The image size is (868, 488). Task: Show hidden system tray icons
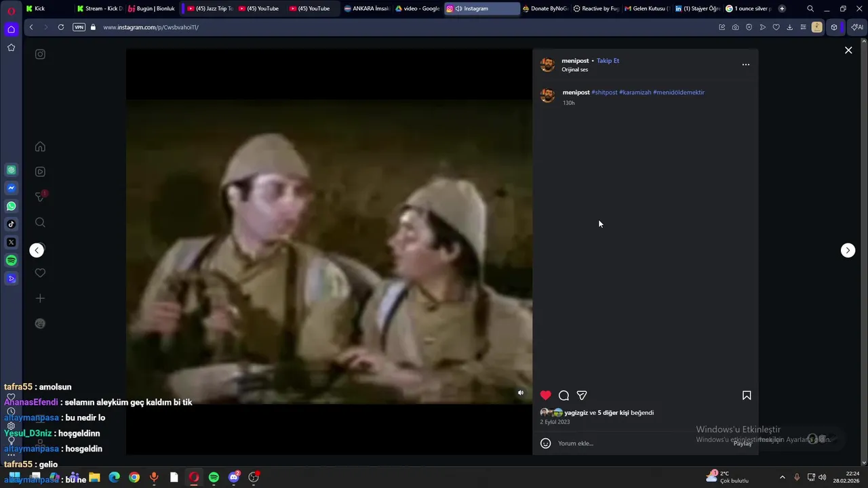(782, 477)
